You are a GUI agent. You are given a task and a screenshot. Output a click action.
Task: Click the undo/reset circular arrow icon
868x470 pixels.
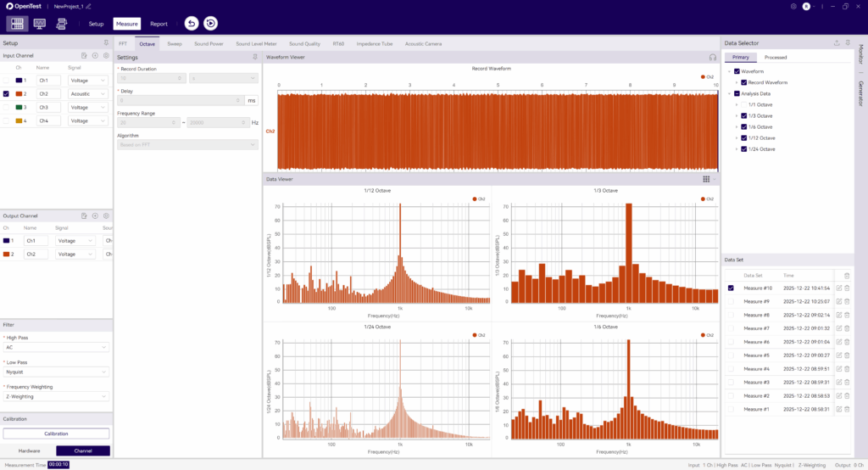pos(192,24)
